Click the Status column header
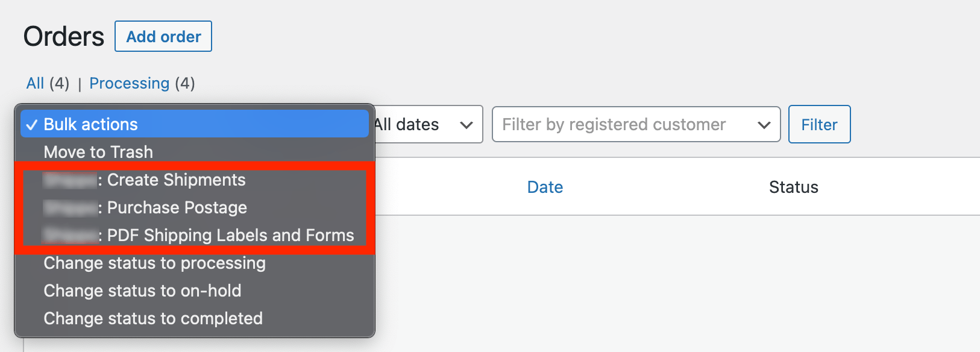This screenshot has width=980, height=352. 794,187
